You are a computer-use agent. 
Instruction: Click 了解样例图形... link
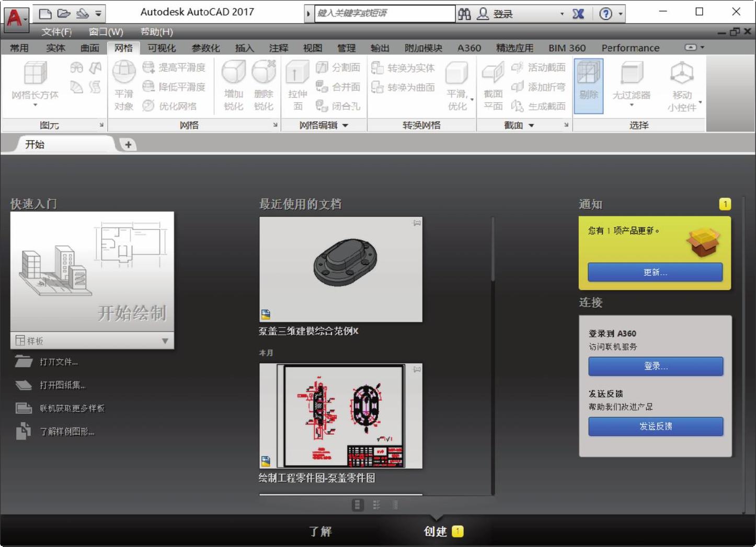tap(67, 432)
